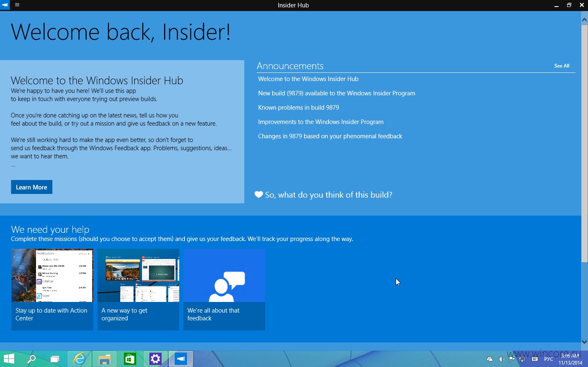
Task: Open 'Improvements to the Windows Insider Program' announcement
Action: 320,122
